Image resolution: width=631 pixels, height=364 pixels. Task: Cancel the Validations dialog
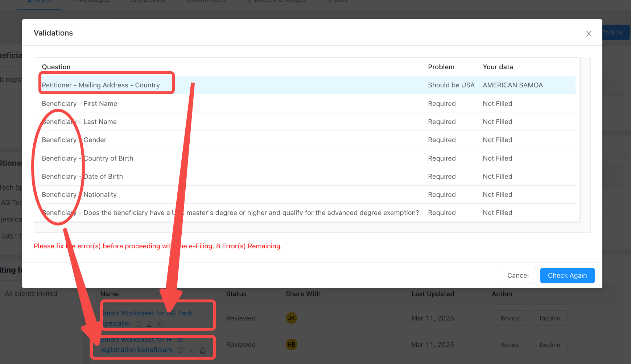pos(517,276)
